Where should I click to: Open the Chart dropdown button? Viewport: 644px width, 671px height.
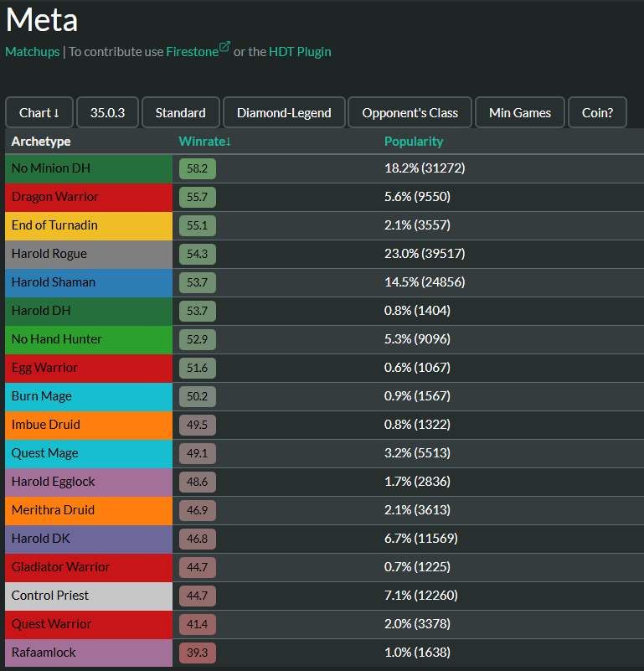[39, 112]
